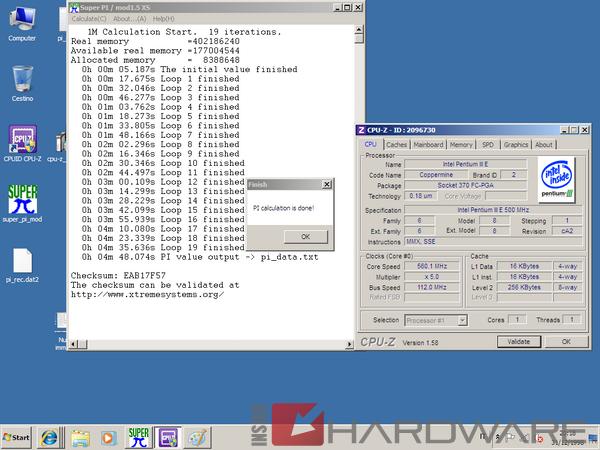Screen dimensions: 600x450
Task: Click the Validate button in CPU-Z
Action: [518, 342]
